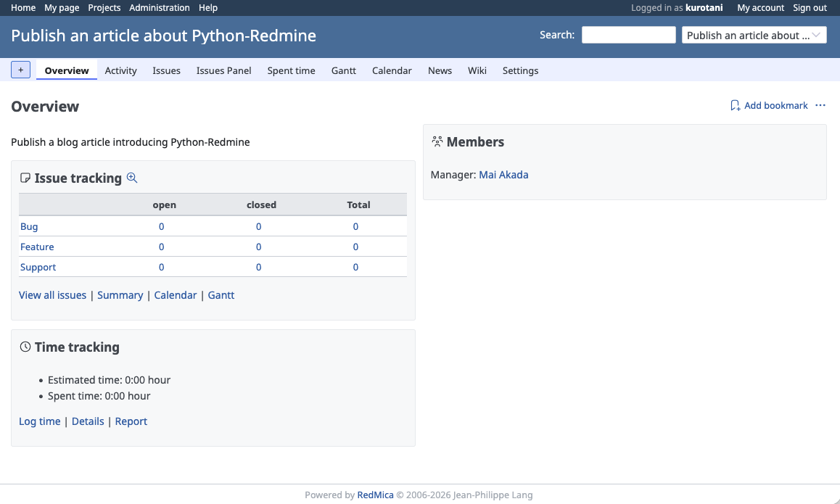Switch to the Overview tab
840x504 pixels.
pyautogui.click(x=67, y=70)
